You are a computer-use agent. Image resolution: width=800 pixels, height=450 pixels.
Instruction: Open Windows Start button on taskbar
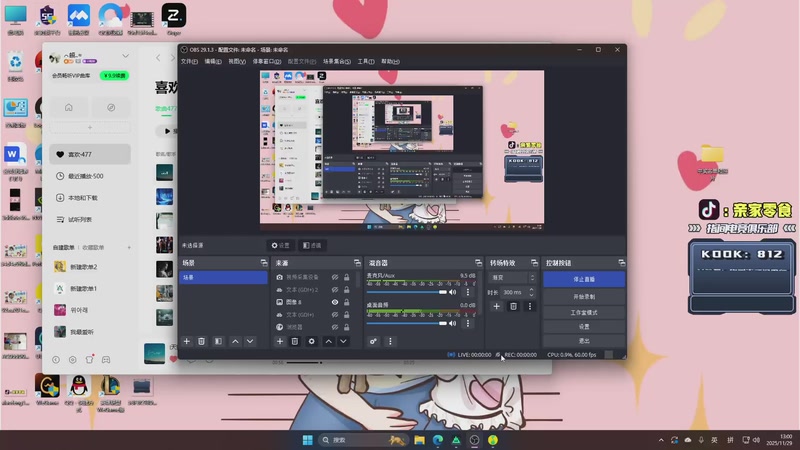click(x=308, y=440)
